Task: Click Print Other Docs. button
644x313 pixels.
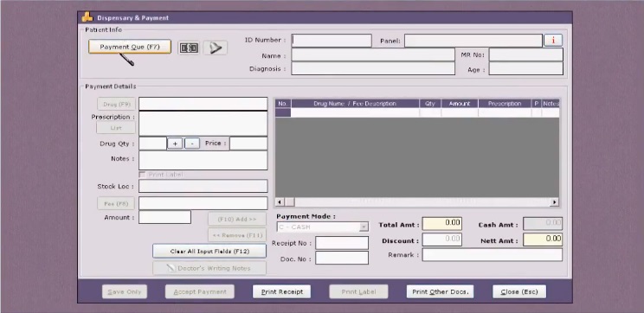Action: point(440,291)
